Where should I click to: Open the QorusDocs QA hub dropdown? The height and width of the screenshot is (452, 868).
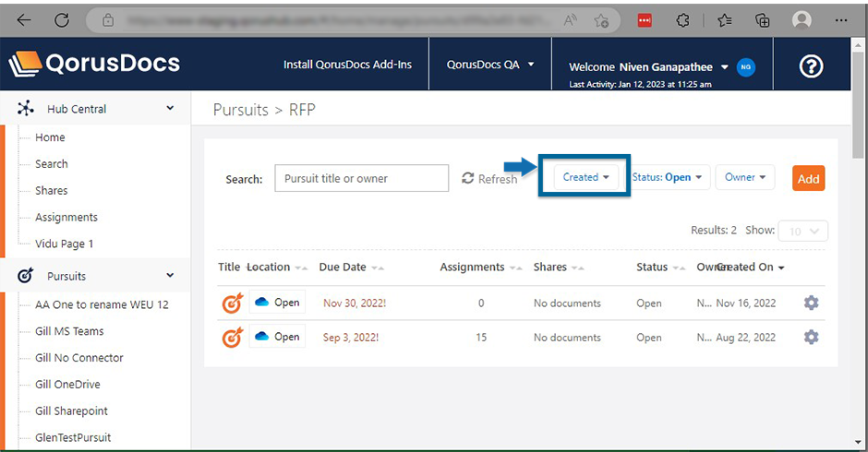tap(490, 65)
